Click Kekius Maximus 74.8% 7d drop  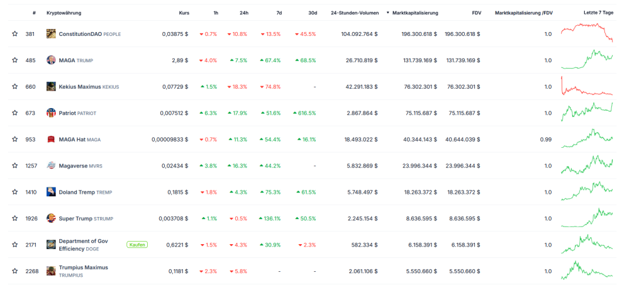click(x=270, y=87)
